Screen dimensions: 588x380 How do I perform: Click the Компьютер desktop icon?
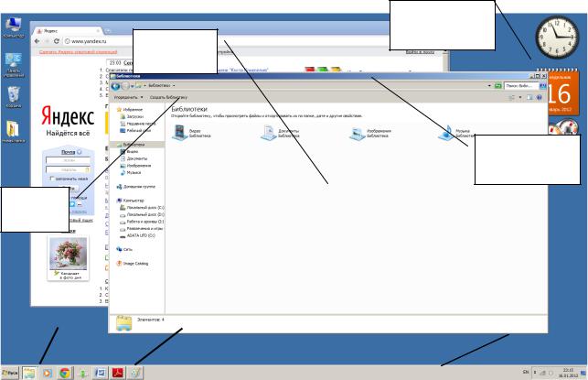tap(14, 27)
